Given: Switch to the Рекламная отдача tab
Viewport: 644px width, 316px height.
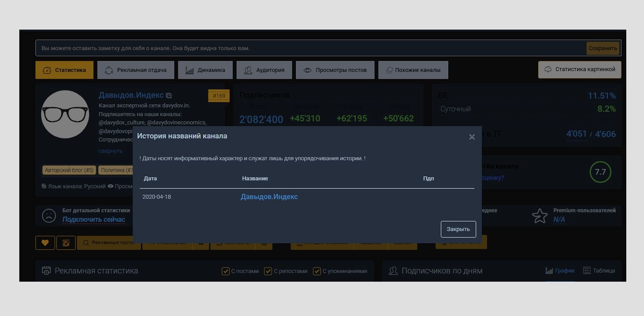Looking at the screenshot, I should 136,70.
